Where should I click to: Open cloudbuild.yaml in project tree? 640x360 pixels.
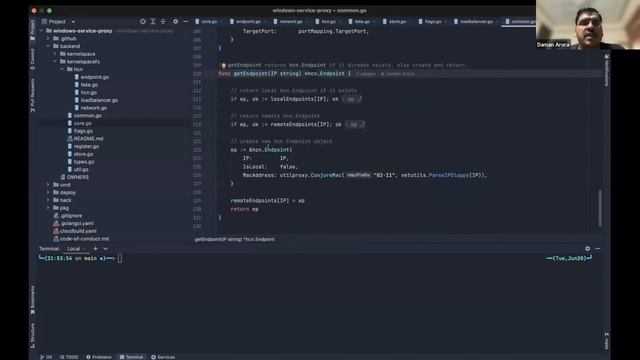(78, 231)
